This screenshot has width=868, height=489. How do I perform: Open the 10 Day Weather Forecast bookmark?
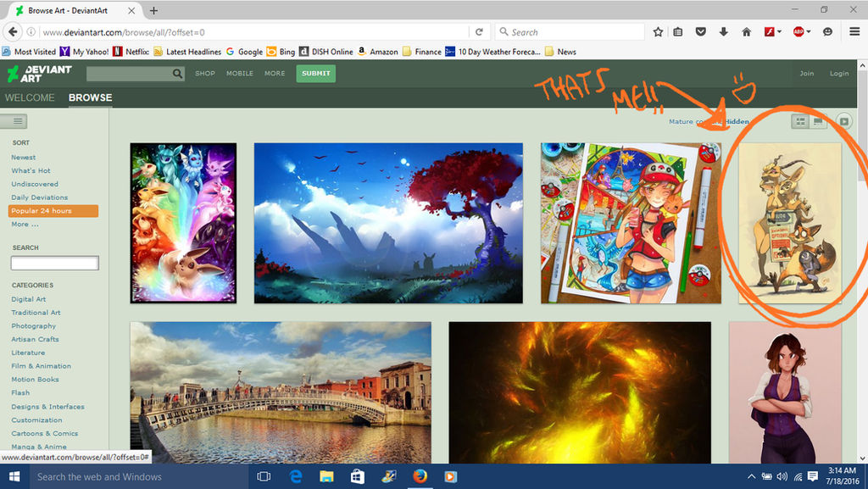(x=492, y=52)
